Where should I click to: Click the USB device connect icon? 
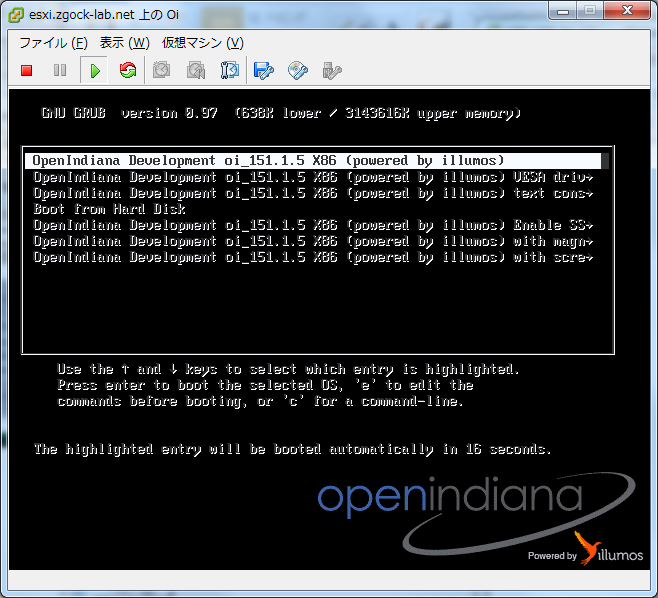332,71
